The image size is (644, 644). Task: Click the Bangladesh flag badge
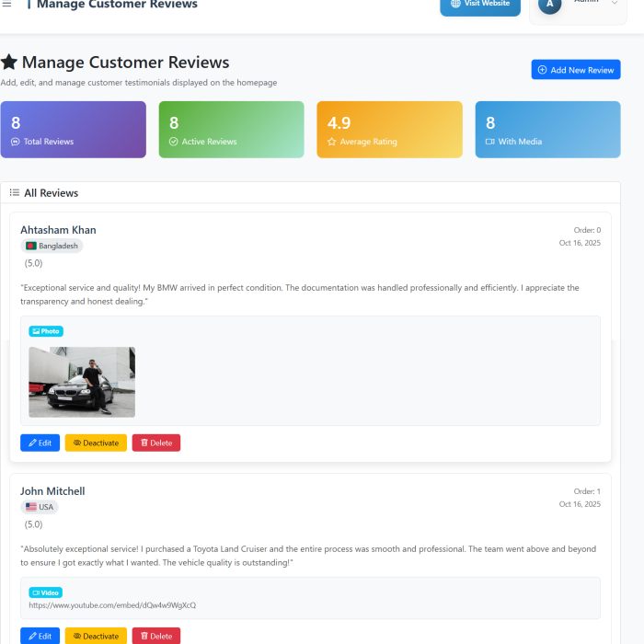click(52, 246)
